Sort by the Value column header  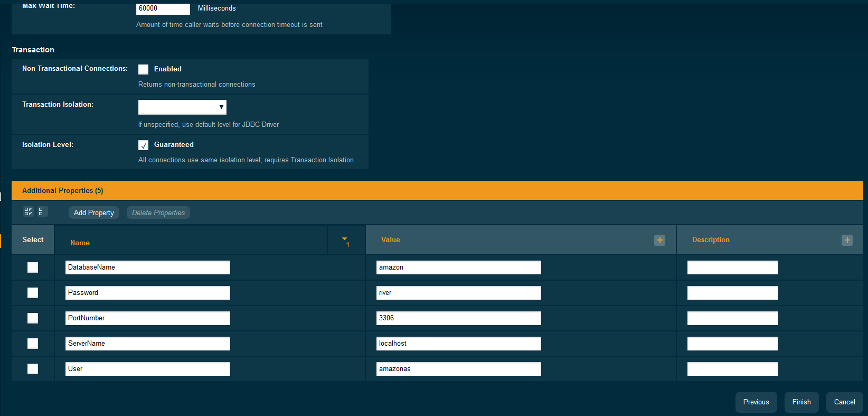click(x=391, y=240)
